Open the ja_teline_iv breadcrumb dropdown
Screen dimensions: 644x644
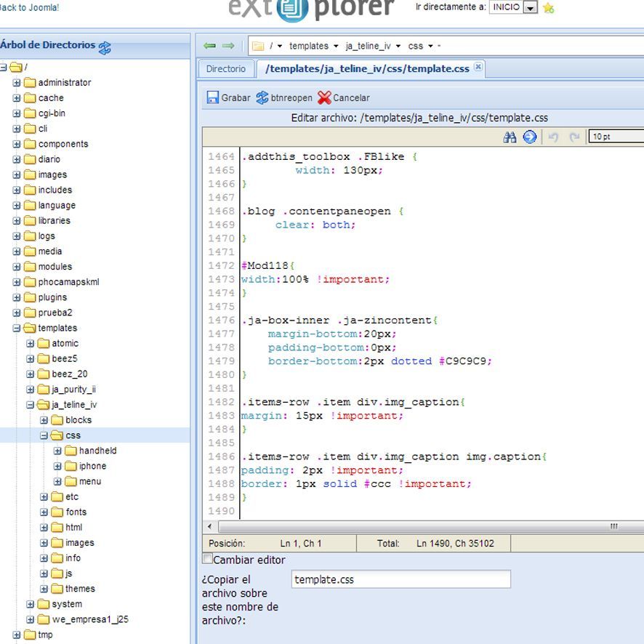(398, 46)
